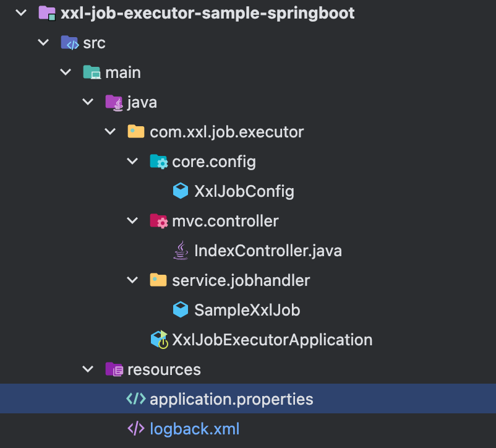496x448 pixels.
Task: Click the XxlJobConfig class icon
Action: coord(180,191)
